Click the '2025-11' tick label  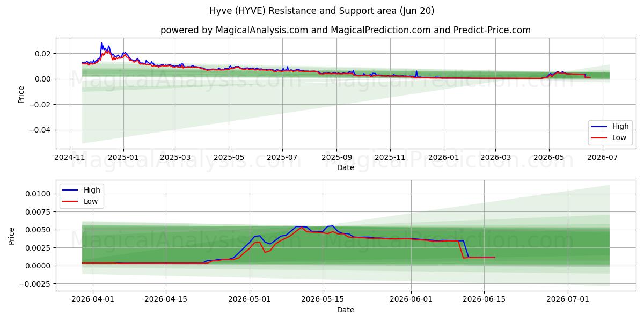point(391,158)
